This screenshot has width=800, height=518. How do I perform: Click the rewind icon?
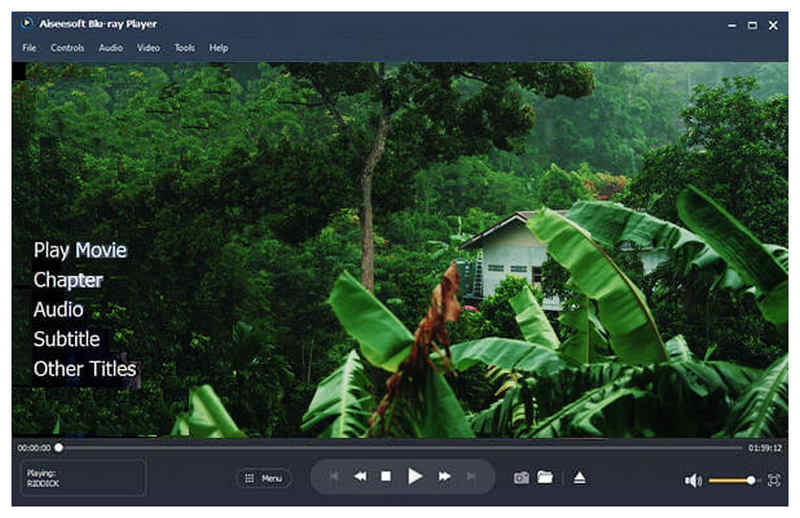(x=359, y=477)
